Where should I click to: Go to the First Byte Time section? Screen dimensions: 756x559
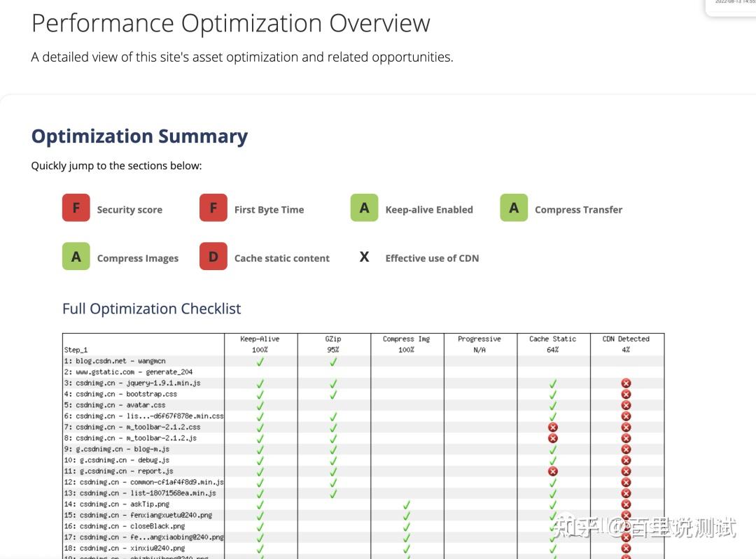(x=269, y=209)
